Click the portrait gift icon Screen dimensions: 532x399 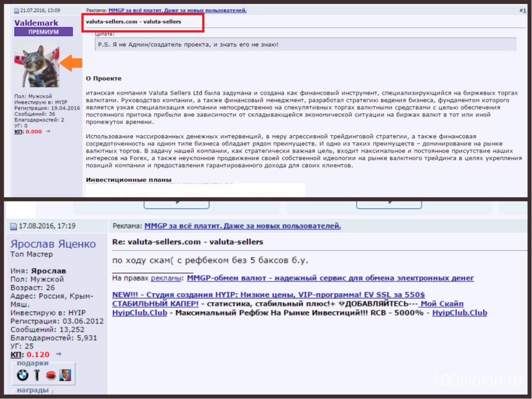click(65, 375)
